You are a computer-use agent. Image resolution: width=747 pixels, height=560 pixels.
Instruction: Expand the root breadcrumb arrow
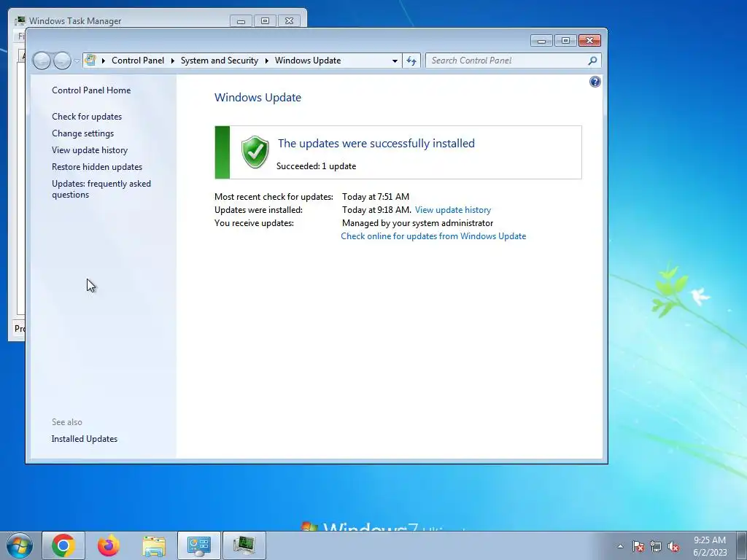104,61
